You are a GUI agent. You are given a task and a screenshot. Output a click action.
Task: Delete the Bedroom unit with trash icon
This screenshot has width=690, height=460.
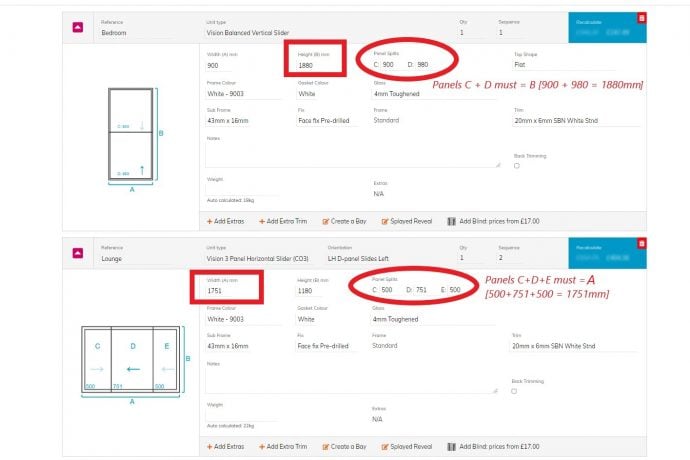(641, 17)
